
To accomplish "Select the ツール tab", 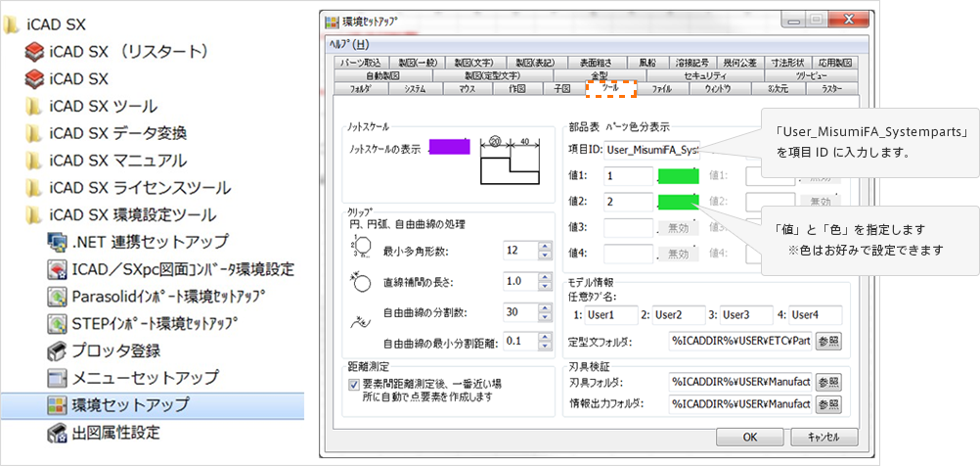I will [610, 89].
